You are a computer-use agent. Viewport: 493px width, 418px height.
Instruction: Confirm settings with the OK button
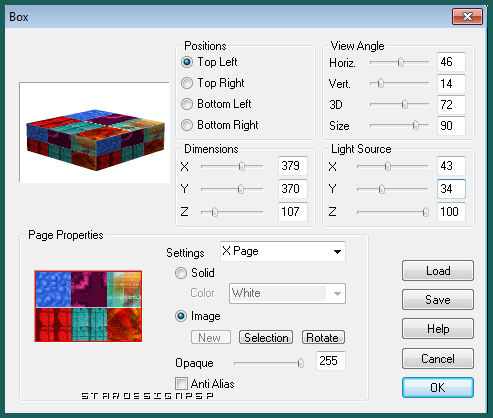tap(438, 387)
